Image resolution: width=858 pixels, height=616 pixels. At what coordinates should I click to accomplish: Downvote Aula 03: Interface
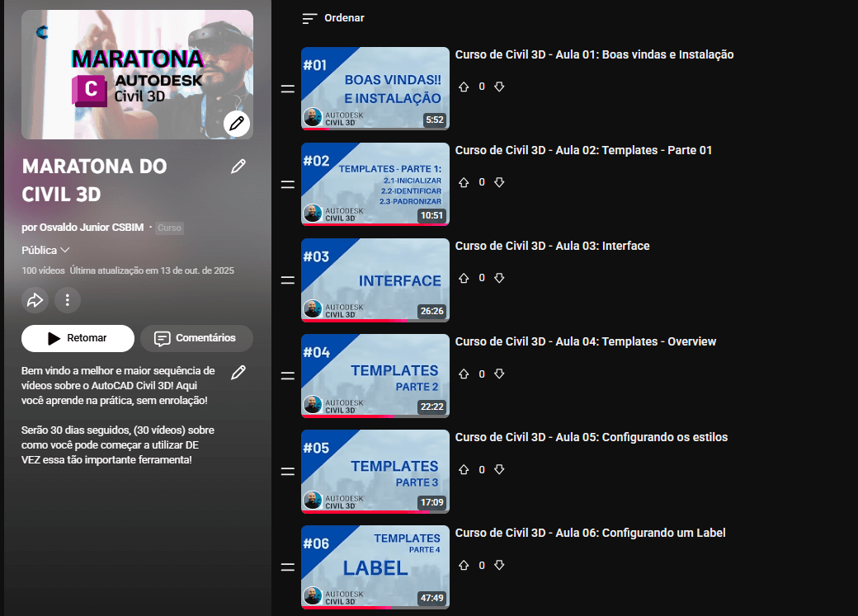pos(499,278)
